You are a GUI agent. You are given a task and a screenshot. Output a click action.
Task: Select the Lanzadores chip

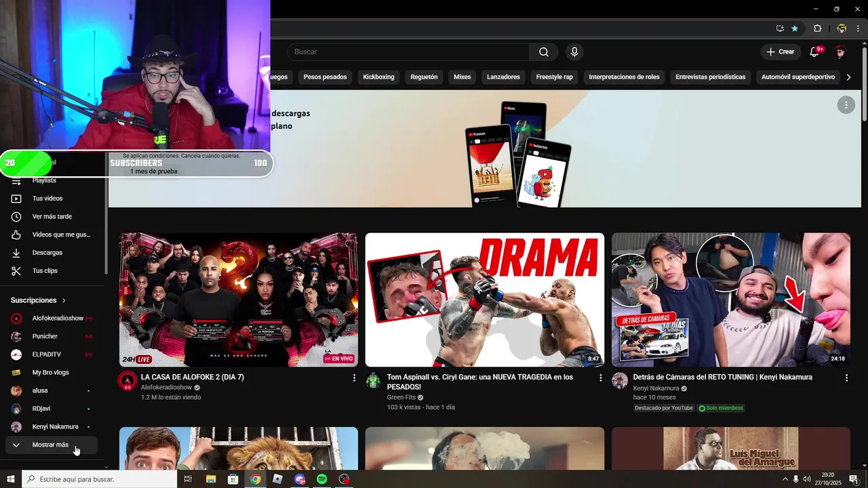[x=503, y=77]
